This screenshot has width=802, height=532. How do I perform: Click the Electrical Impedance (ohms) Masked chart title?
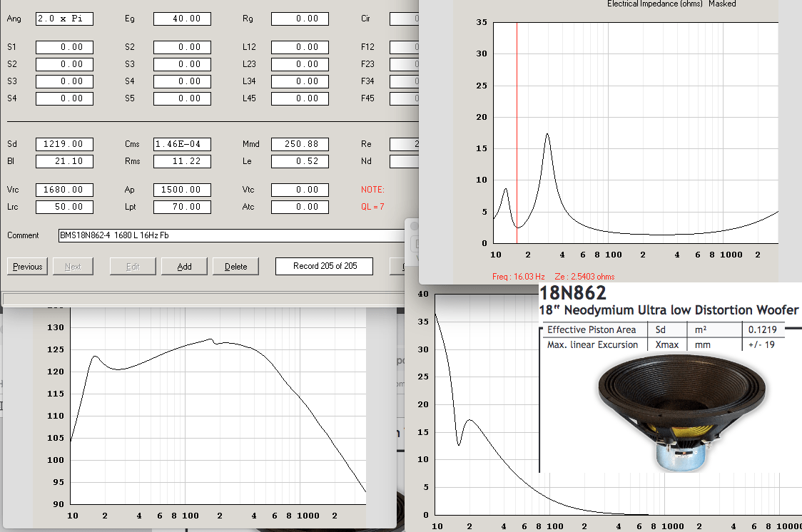click(671, 4)
